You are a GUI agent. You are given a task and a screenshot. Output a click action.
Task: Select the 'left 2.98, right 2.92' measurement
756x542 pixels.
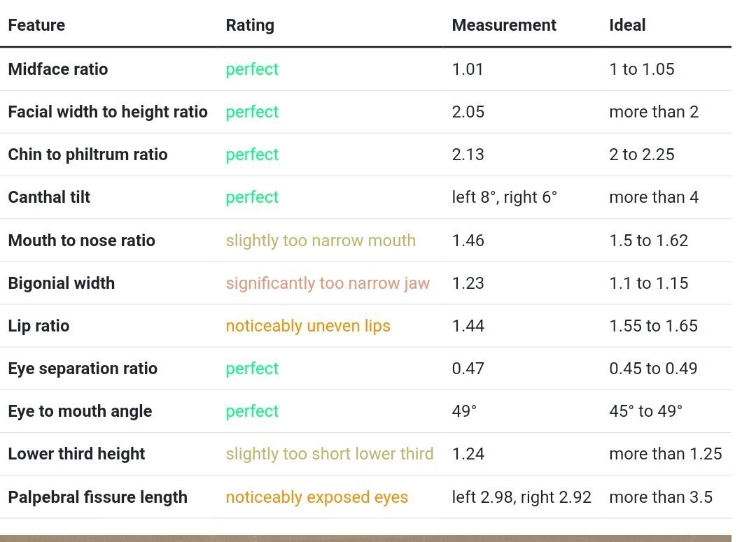[521, 497]
